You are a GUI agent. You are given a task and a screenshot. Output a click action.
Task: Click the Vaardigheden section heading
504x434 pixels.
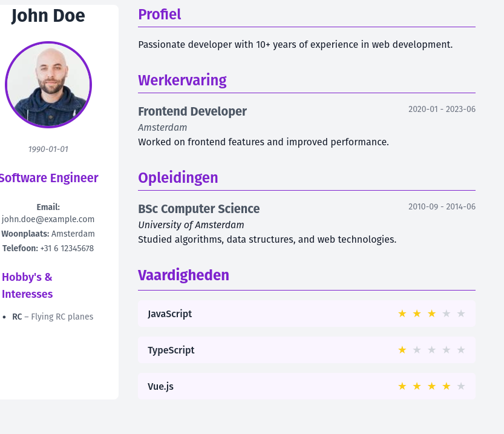183,275
